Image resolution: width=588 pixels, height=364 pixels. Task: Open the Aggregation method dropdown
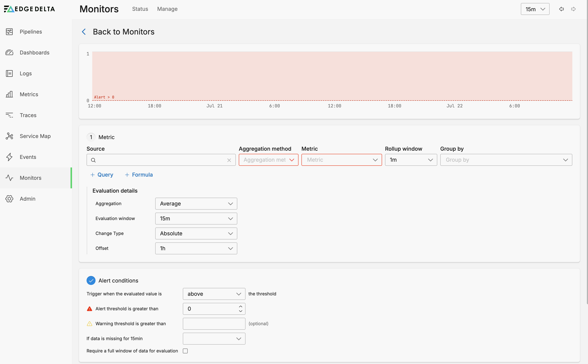pyautogui.click(x=268, y=160)
